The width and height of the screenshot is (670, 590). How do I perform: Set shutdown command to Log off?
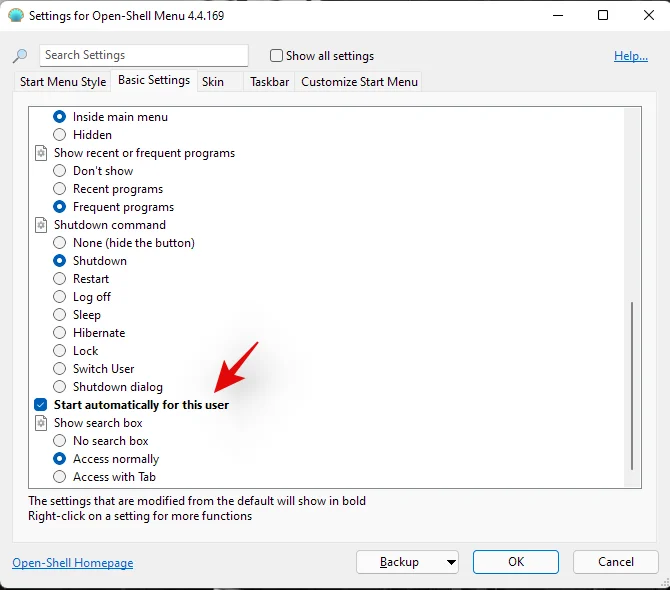point(59,296)
